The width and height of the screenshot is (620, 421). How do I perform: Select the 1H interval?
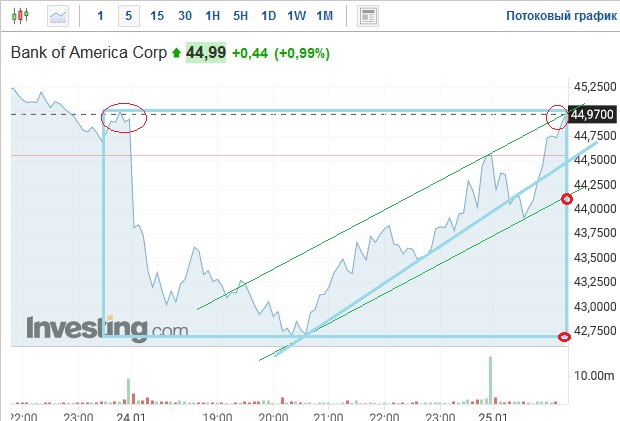212,16
